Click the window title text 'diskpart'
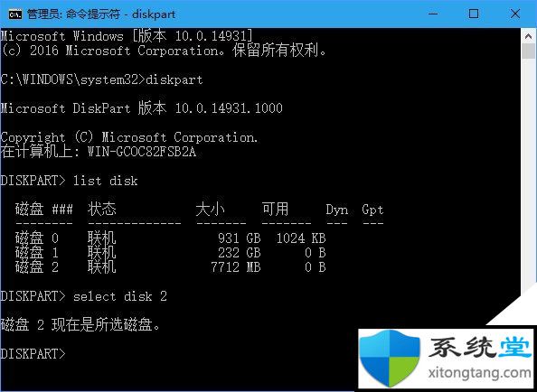The height and width of the screenshot is (392, 537). click(x=154, y=14)
